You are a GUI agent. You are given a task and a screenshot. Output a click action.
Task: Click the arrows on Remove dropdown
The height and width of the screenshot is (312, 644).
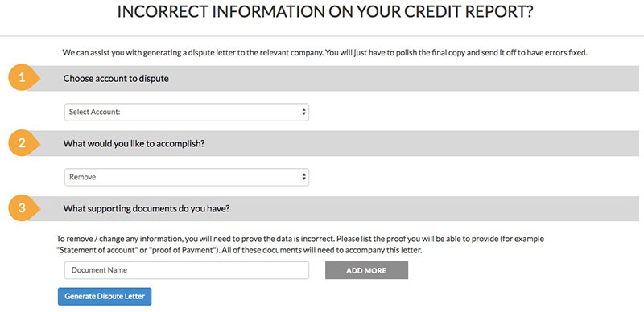[303, 177]
